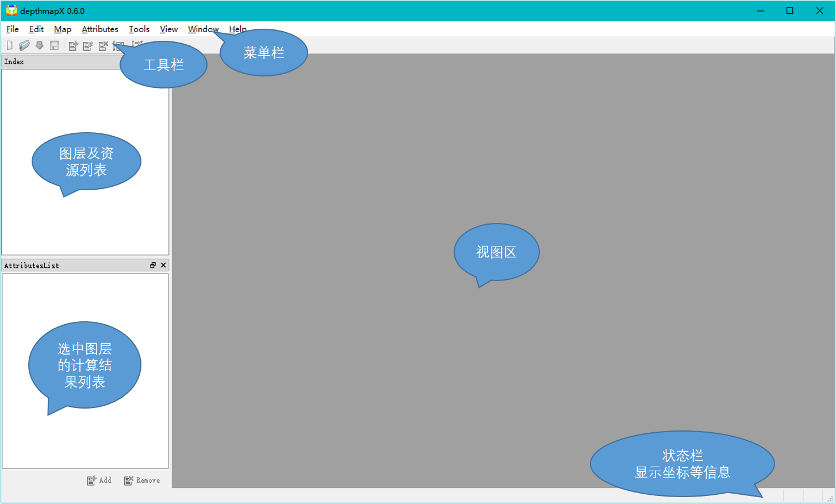Open the File menu

pyautogui.click(x=11, y=29)
